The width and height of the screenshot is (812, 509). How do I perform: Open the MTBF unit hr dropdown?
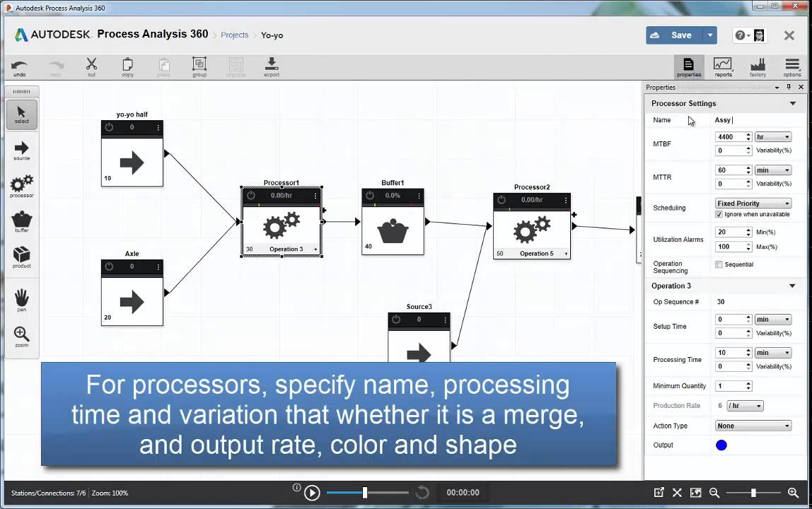coord(772,136)
